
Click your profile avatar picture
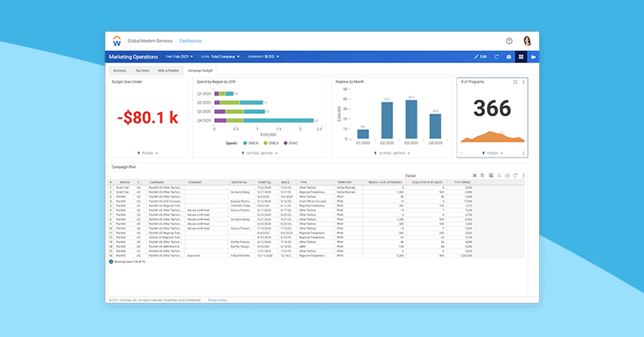click(528, 40)
